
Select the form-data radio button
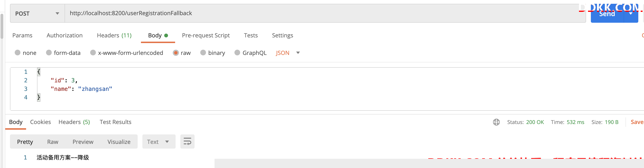point(49,53)
